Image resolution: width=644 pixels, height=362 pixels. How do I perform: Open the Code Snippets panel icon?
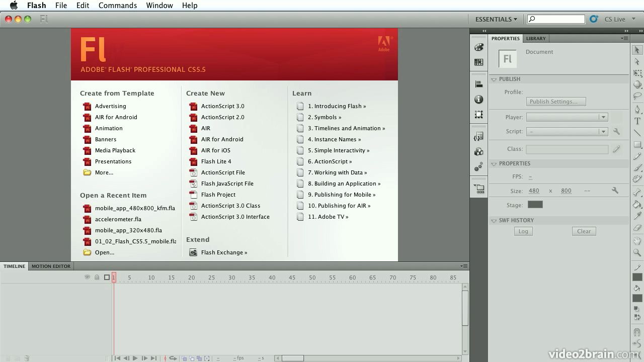(478, 137)
